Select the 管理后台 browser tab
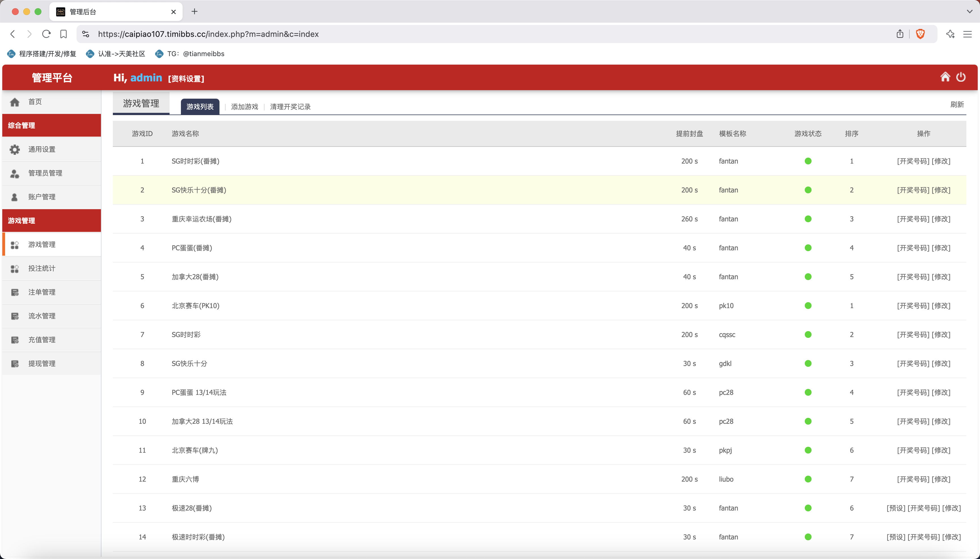Image resolution: width=980 pixels, height=559 pixels. (x=116, y=12)
